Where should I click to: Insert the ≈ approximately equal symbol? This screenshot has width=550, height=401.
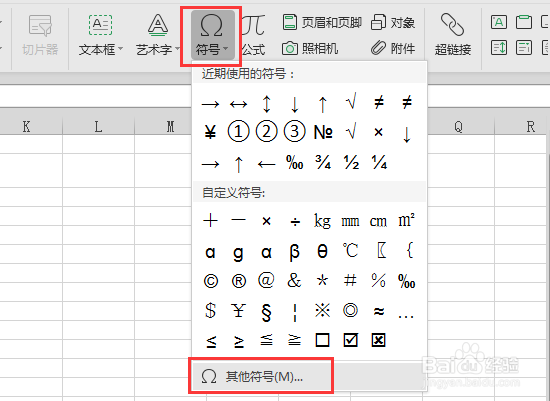point(379,311)
